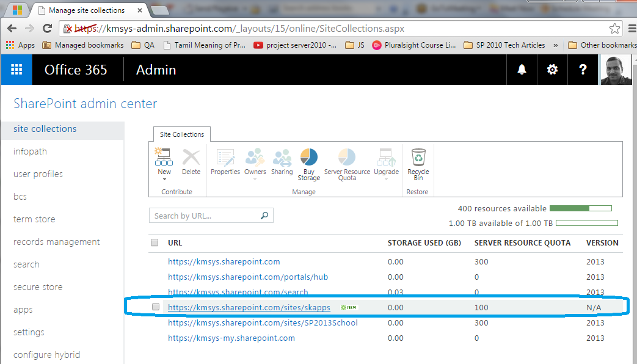The height and width of the screenshot is (364, 637).
Task: Click the Buy Storage pie icon
Action: pos(309,157)
